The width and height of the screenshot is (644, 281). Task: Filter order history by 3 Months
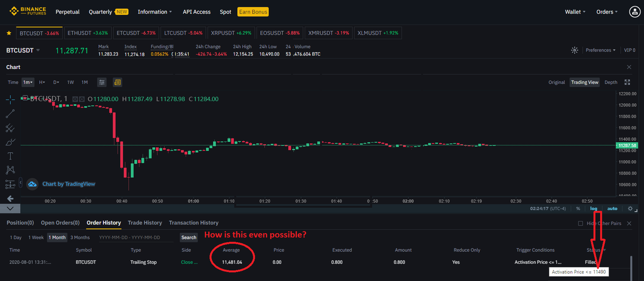click(x=80, y=237)
